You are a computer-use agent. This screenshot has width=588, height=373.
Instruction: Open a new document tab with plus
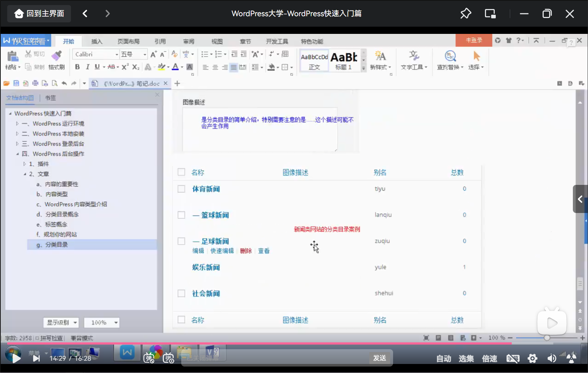[177, 84]
